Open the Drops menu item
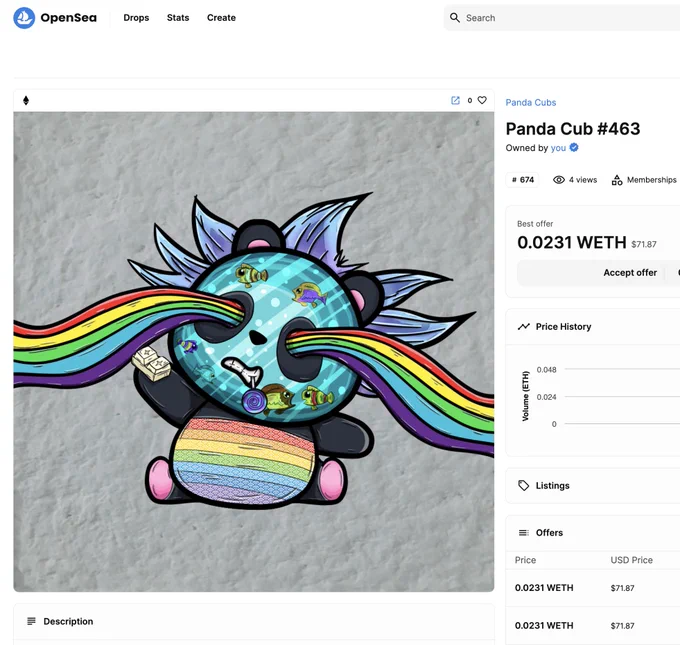This screenshot has width=680, height=645. tap(136, 18)
